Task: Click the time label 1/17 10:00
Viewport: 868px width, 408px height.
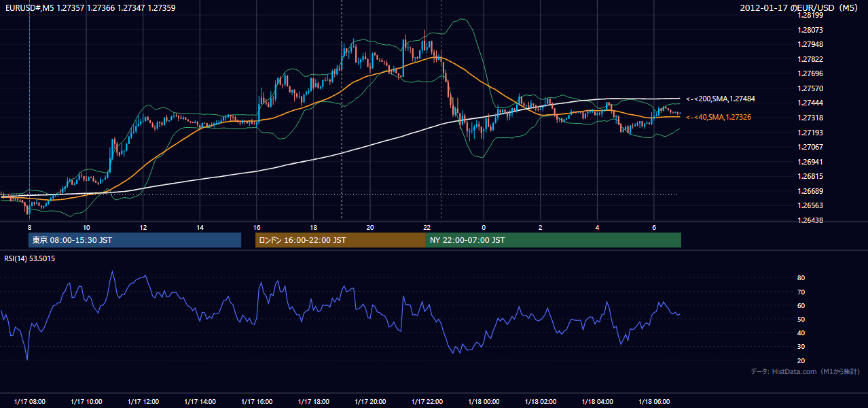Action: point(86,402)
